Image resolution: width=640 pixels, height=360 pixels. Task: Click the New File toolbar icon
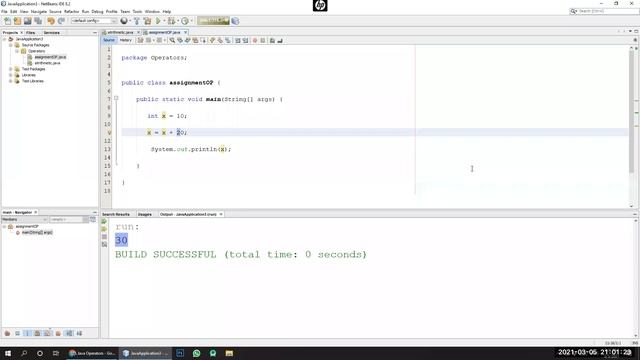pos(7,21)
